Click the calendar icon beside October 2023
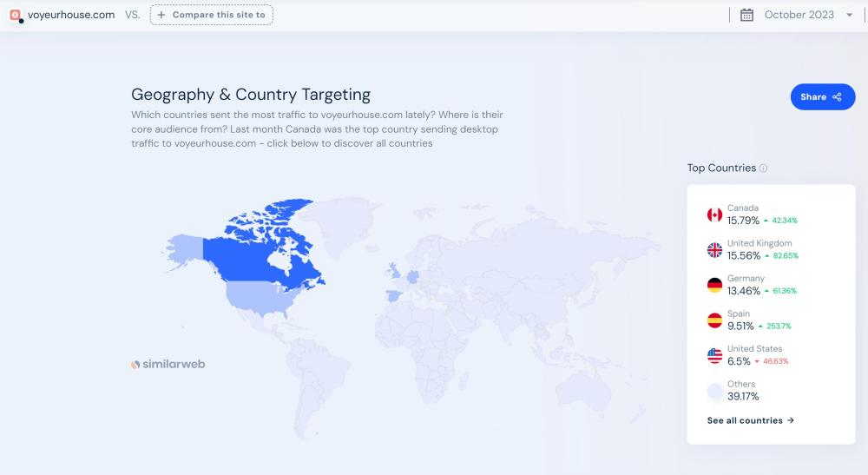The width and height of the screenshot is (868, 475). coord(746,15)
